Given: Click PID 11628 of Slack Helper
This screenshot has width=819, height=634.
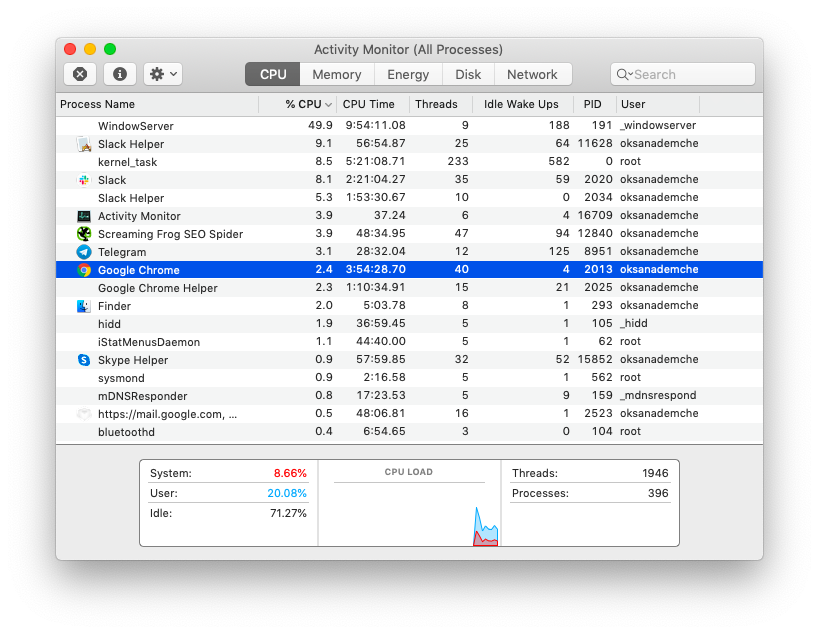Looking at the screenshot, I should coord(595,143).
